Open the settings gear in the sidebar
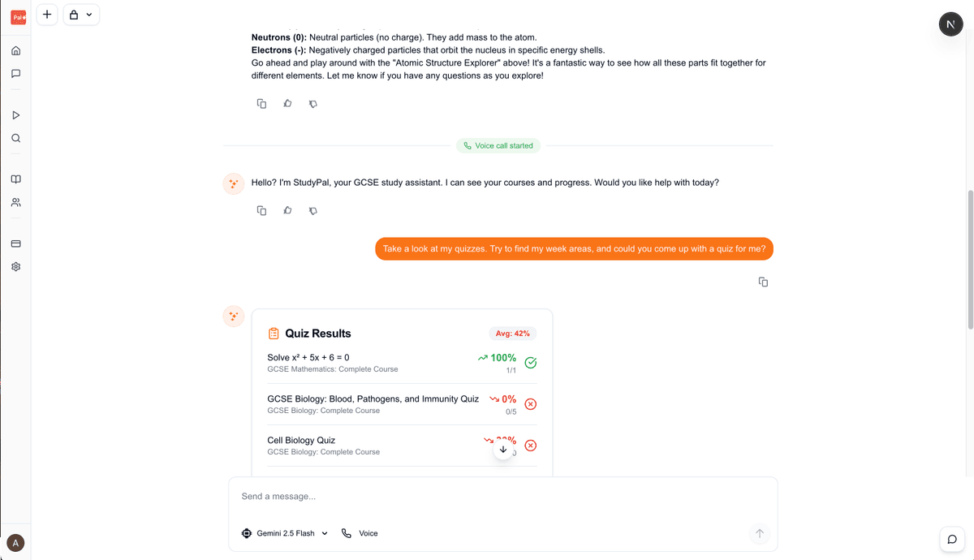Viewport: 974px width, 560px height. point(15,266)
